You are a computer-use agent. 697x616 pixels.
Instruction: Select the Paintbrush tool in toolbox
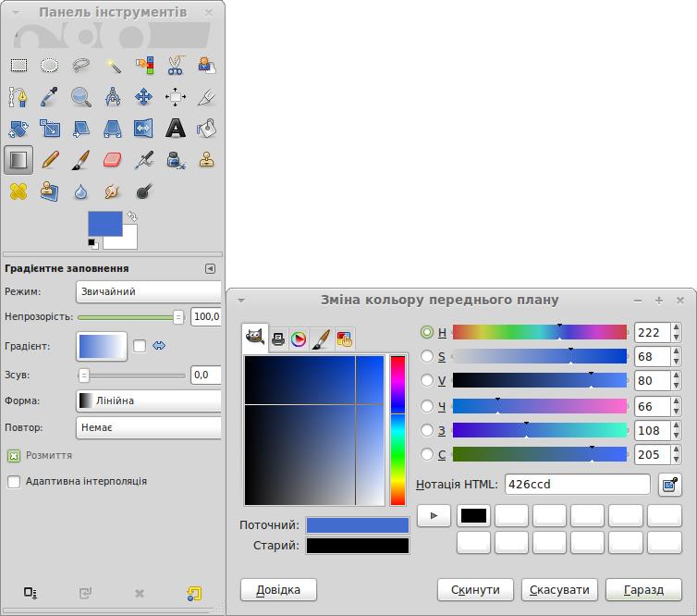click(81, 160)
